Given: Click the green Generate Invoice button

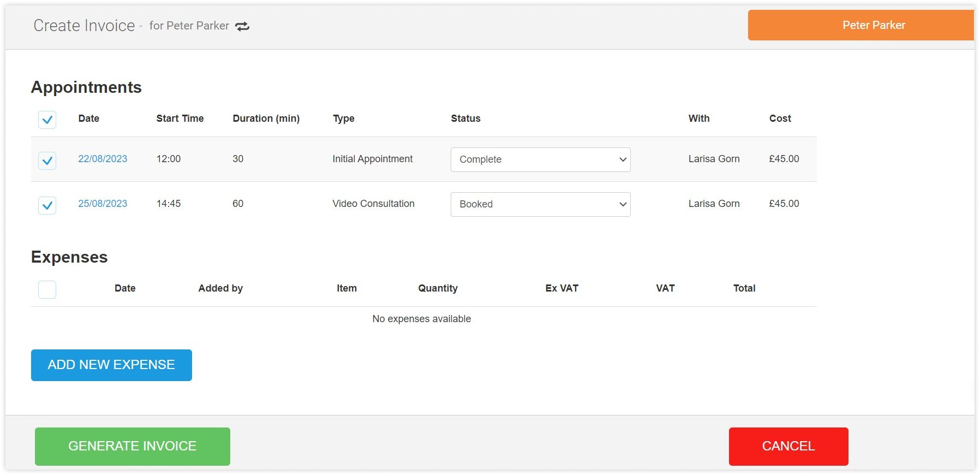Looking at the screenshot, I should [x=133, y=446].
